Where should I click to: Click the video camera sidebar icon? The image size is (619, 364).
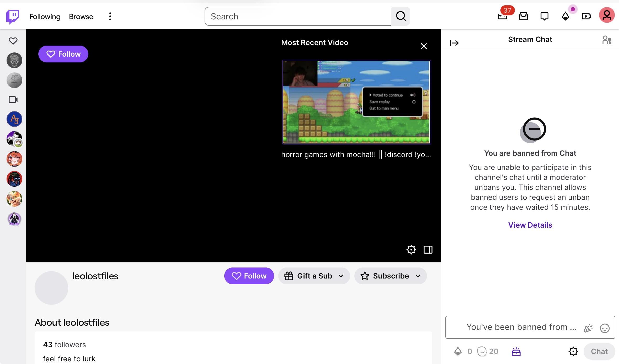point(13,100)
